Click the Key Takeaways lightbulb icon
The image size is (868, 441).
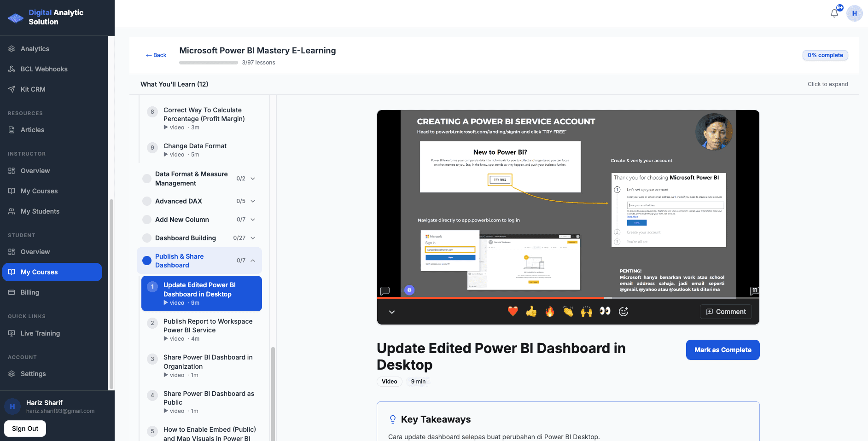pyautogui.click(x=393, y=419)
